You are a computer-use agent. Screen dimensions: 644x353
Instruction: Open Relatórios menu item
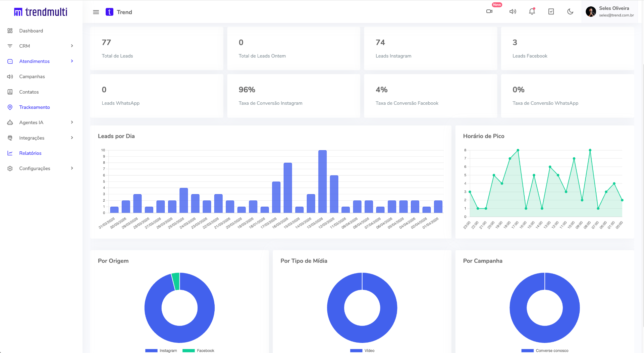pos(30,153)
